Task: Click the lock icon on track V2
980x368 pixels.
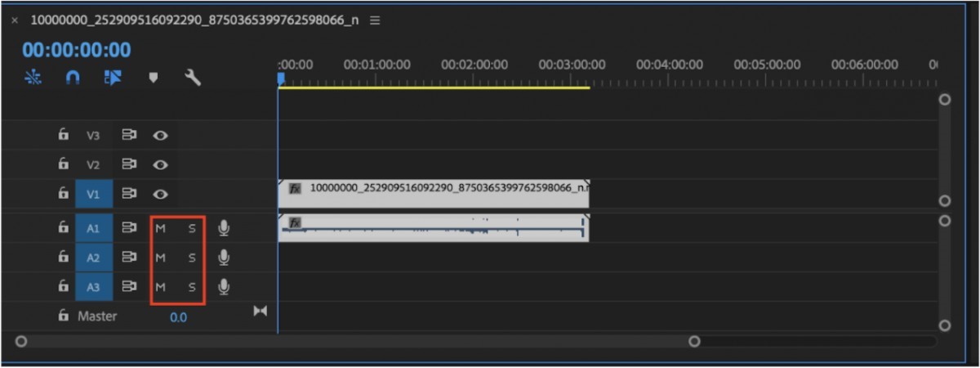Action: 63,164
